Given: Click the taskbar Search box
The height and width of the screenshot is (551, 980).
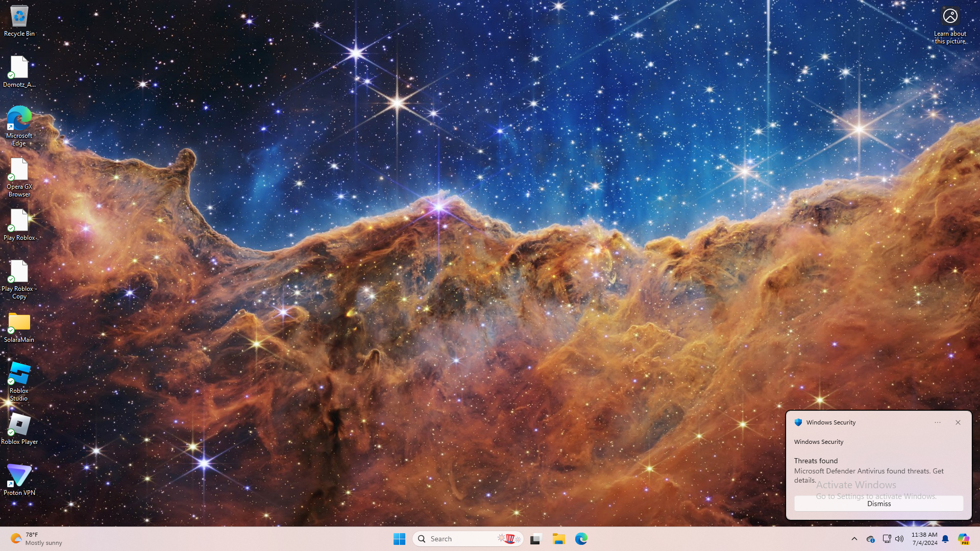Looking at the screenshot, I should point(459,539).
